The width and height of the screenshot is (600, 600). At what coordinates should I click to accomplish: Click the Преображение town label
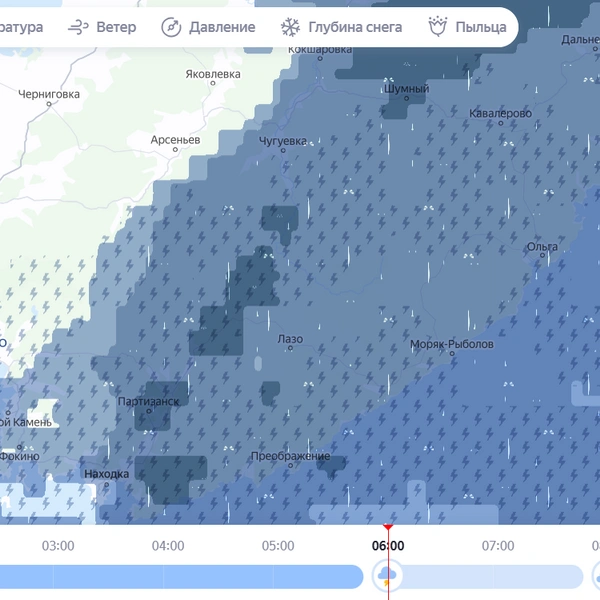tap(290, 456)
